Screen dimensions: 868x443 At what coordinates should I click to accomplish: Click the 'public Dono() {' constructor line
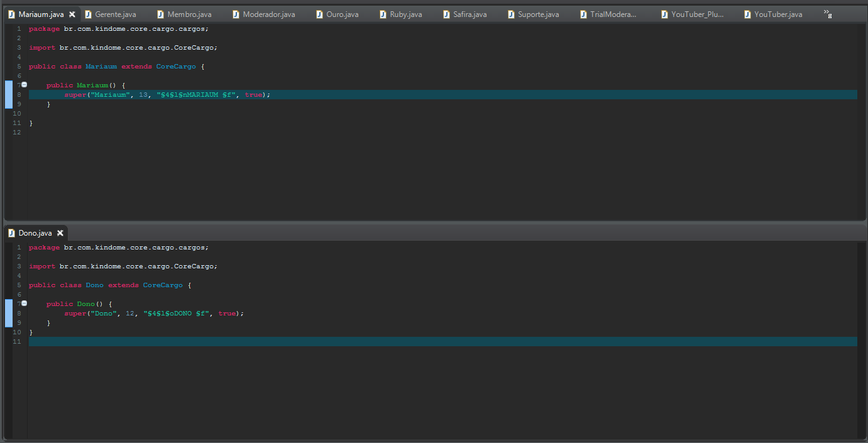click(x=79, y=304)
